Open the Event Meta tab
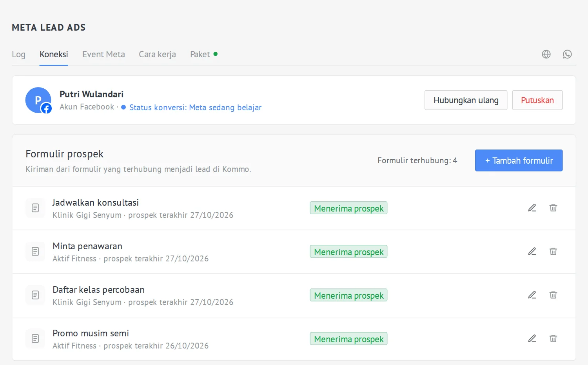This screenshot has height=365, width=588. pos(103,54)
